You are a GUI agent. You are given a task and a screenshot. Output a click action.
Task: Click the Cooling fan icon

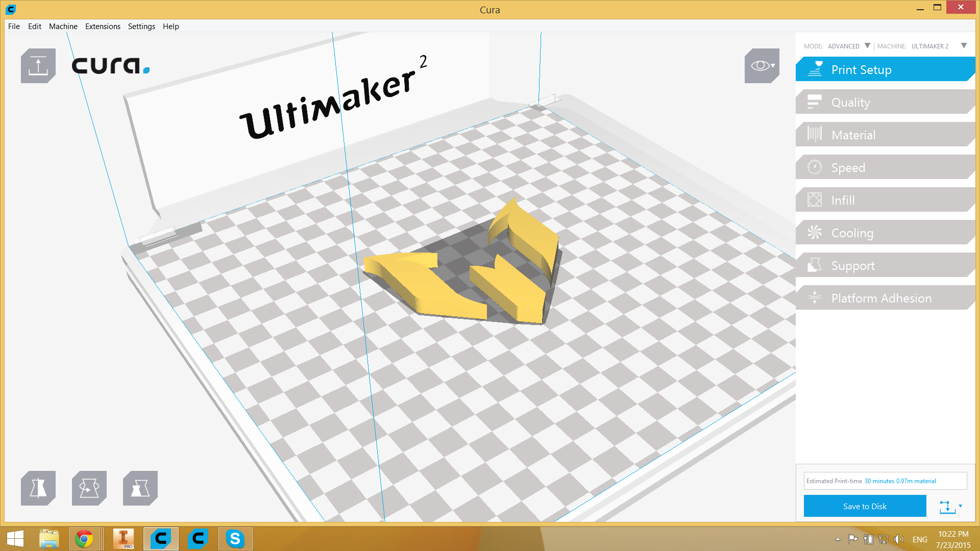(815, 232)
